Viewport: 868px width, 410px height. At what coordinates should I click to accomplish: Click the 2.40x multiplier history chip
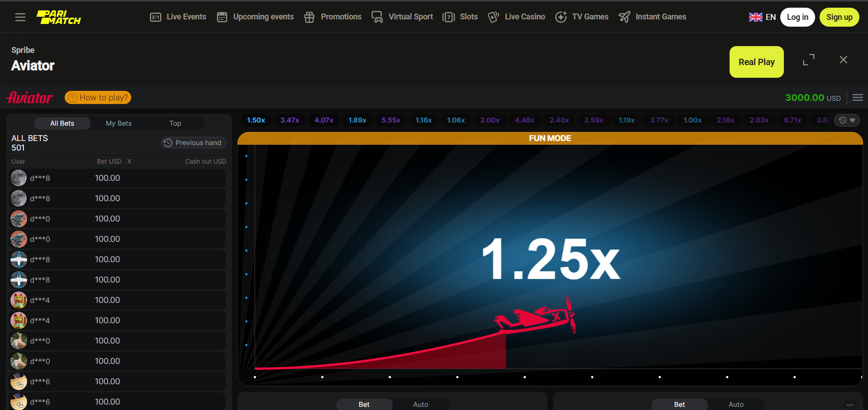point(560,120)
